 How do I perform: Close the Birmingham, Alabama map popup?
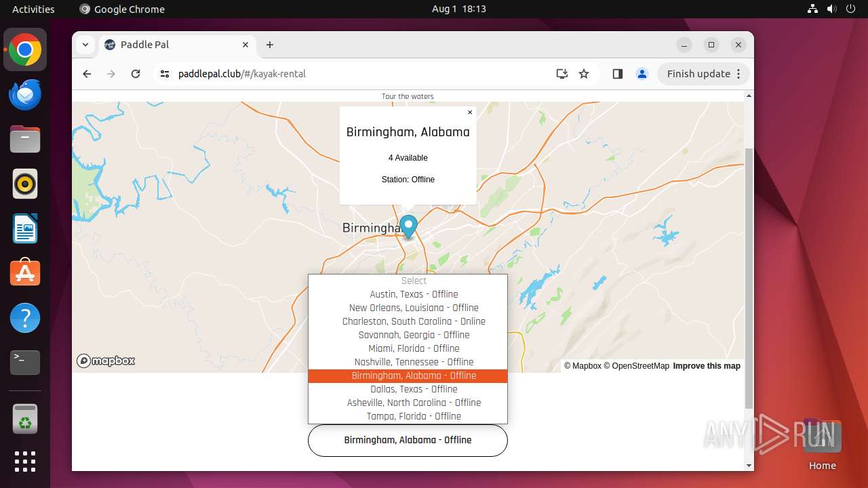coord(470,113)
